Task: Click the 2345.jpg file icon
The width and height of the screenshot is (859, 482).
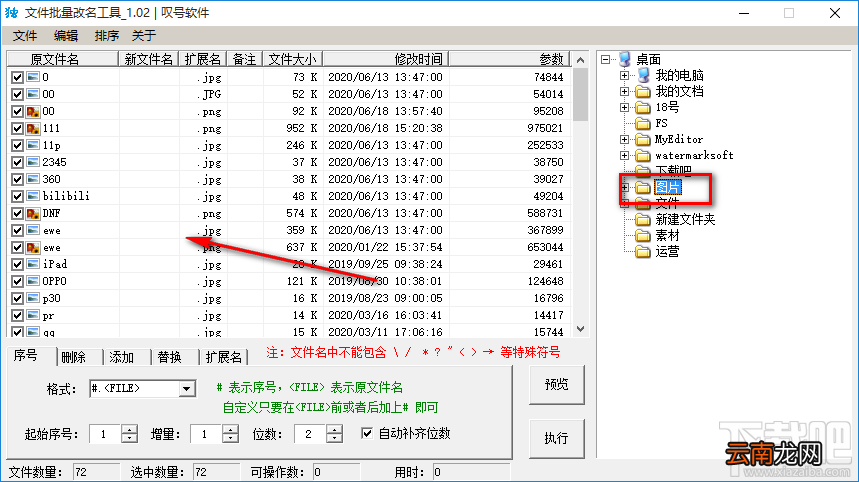Action: click(x=33, y=162)
